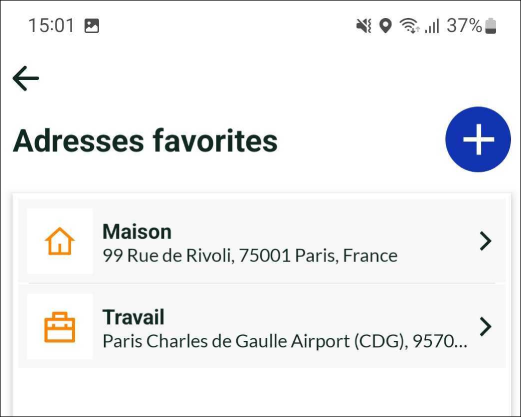Tap the location pin icon in status bar
This screenshot has width=521, height=417.
[385, 26]
